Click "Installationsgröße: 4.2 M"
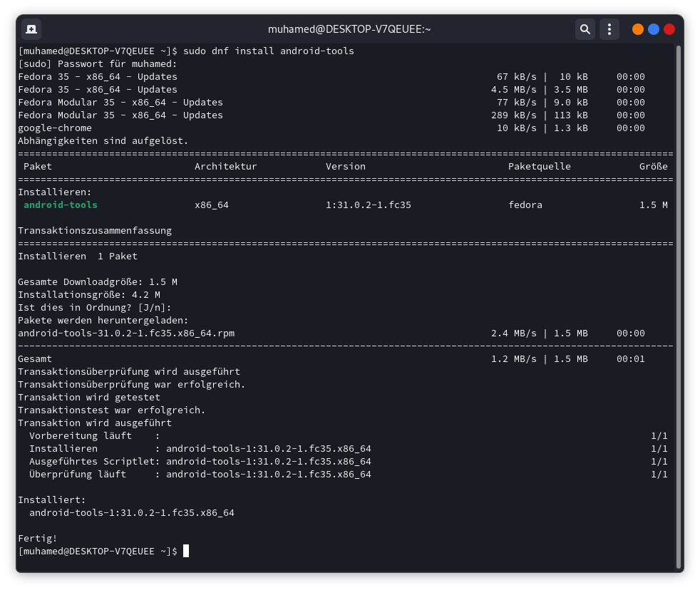Screen dimensions: 700x590 click(89, 295)
